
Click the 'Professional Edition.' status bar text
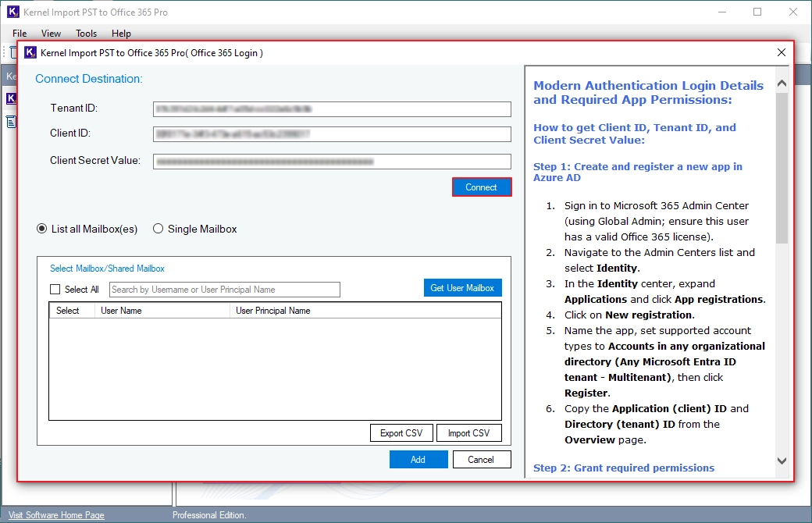pyautogui.click(x=209, y=515)
